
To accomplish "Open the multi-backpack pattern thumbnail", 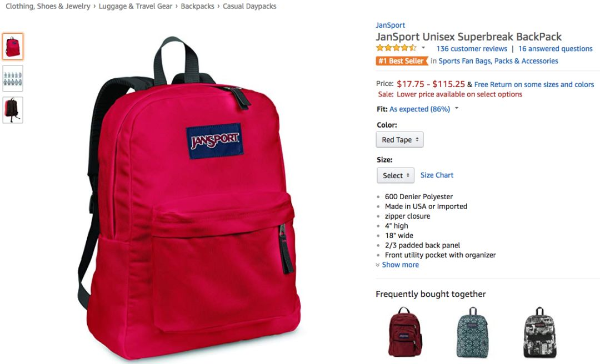I will (13, 78).
